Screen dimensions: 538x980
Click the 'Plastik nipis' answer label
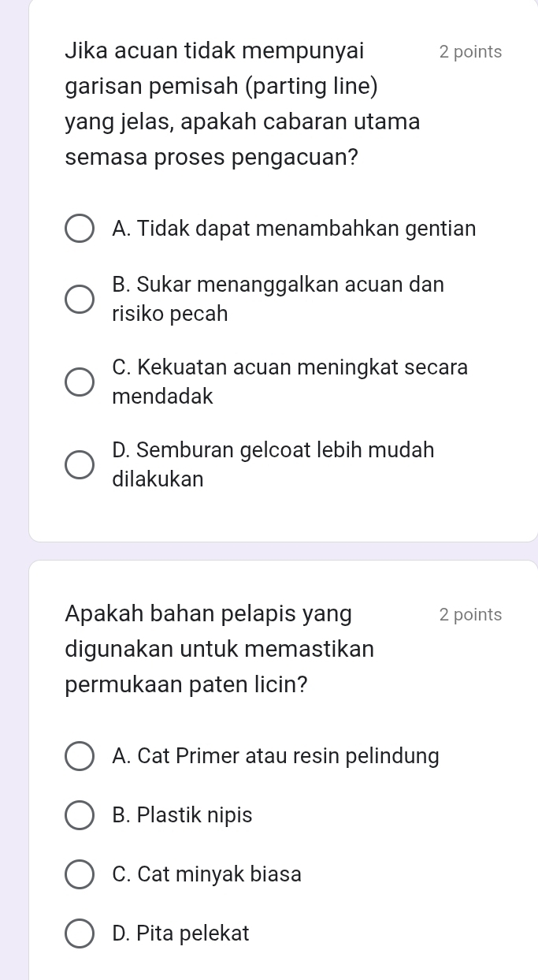click(183, 815)
